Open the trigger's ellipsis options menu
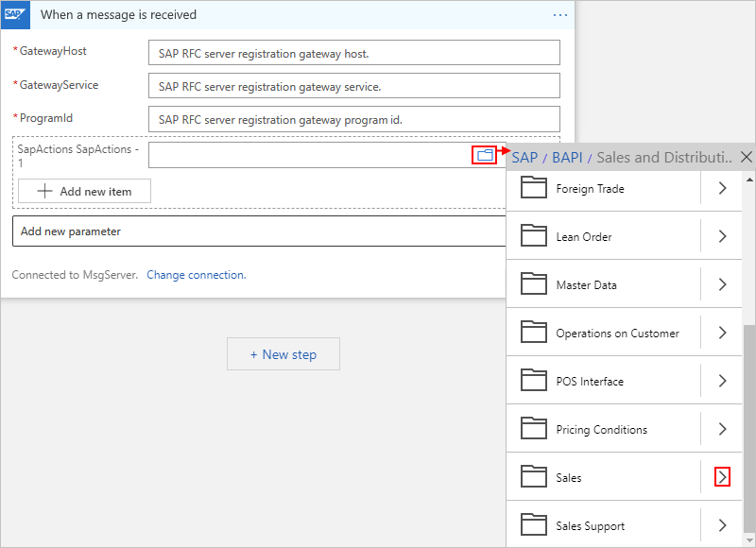756x548 pixels. [560, 15]
